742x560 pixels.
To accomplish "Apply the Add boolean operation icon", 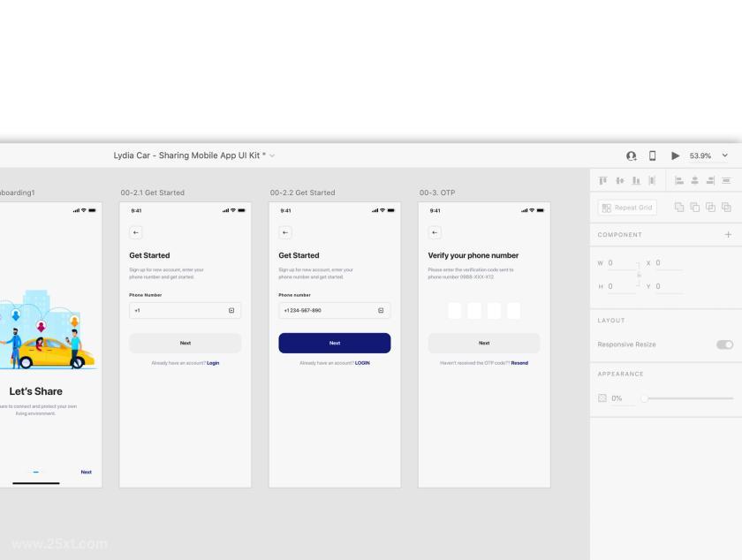I will (679, 207).
